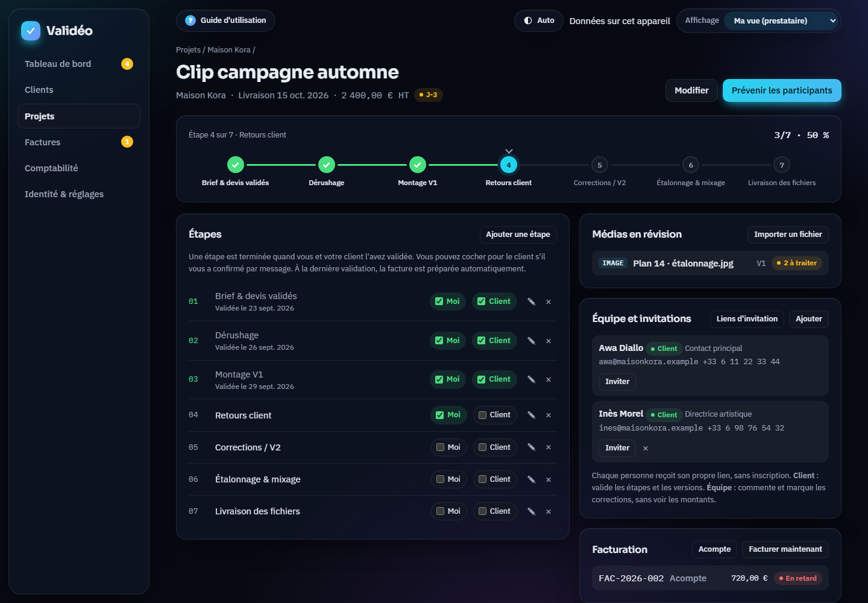Jump to step 6 Étalonnage & mixage marker
868x603 pixels.
pos(691,165)
